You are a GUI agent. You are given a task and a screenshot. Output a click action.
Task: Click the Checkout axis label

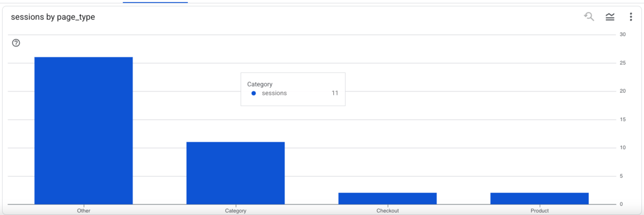click(387, 211)
